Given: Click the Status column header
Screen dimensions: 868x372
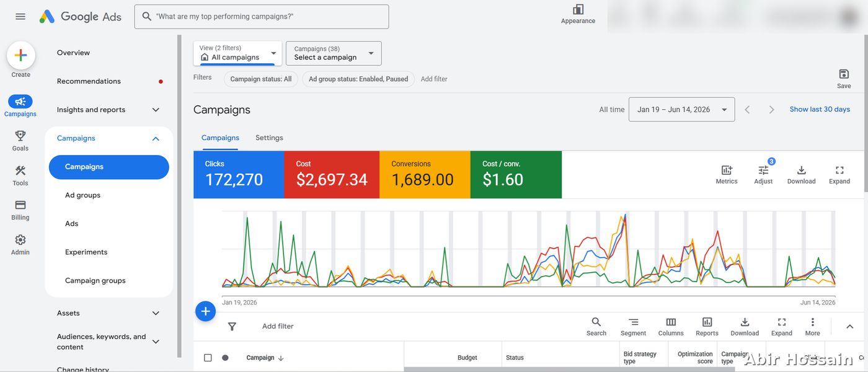Looking at the screenshot, I should point(515,358).
